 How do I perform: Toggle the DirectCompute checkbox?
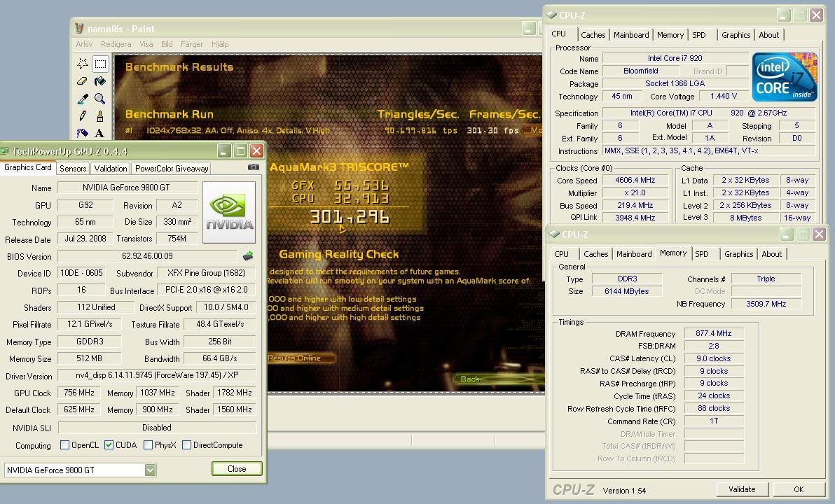tap(187, 445)
